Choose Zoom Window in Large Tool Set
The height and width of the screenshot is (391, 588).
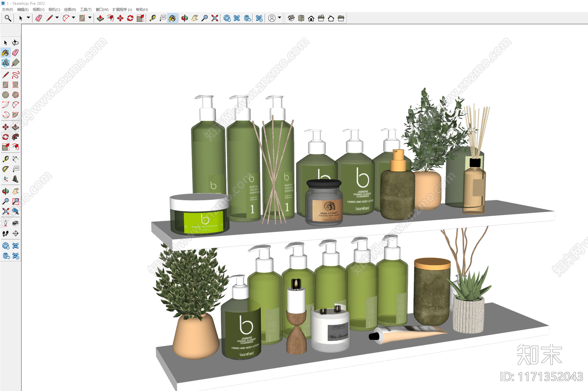tap(15, 201)
